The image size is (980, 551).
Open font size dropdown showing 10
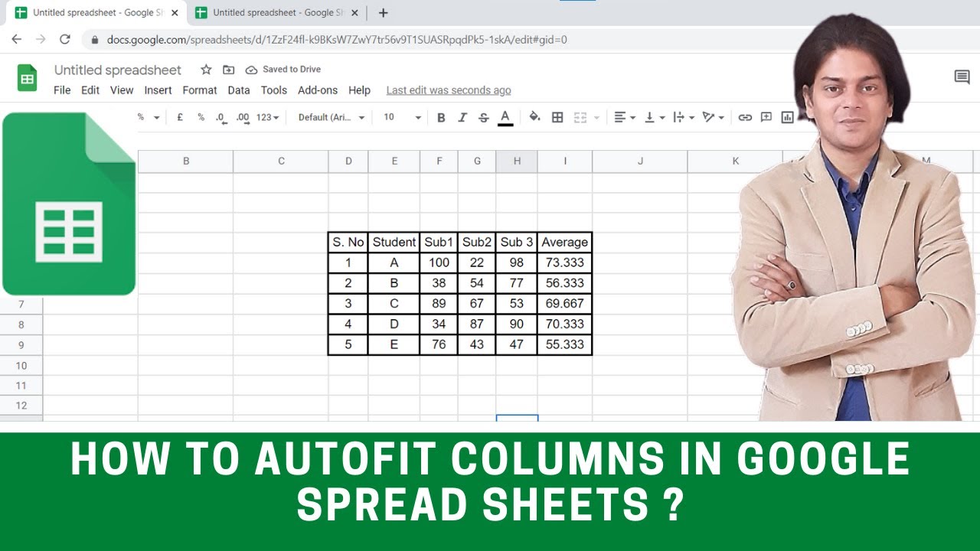coord(403,117)
